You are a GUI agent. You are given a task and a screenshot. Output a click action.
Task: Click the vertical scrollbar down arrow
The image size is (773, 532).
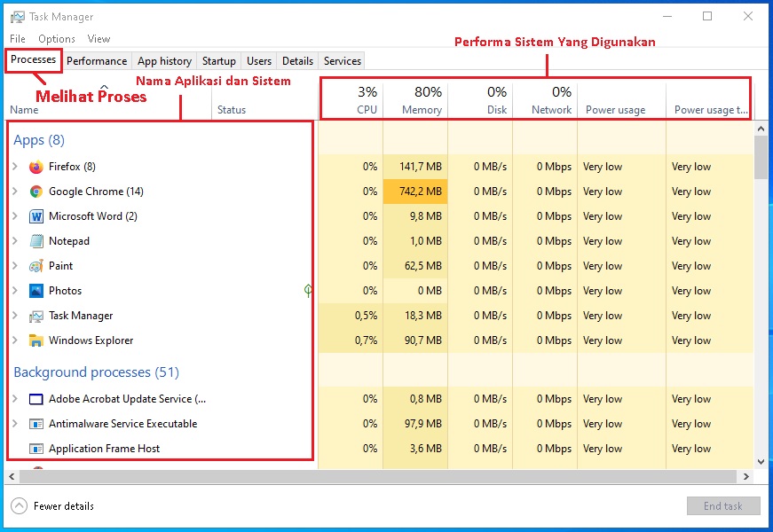(x=761, y=462)
